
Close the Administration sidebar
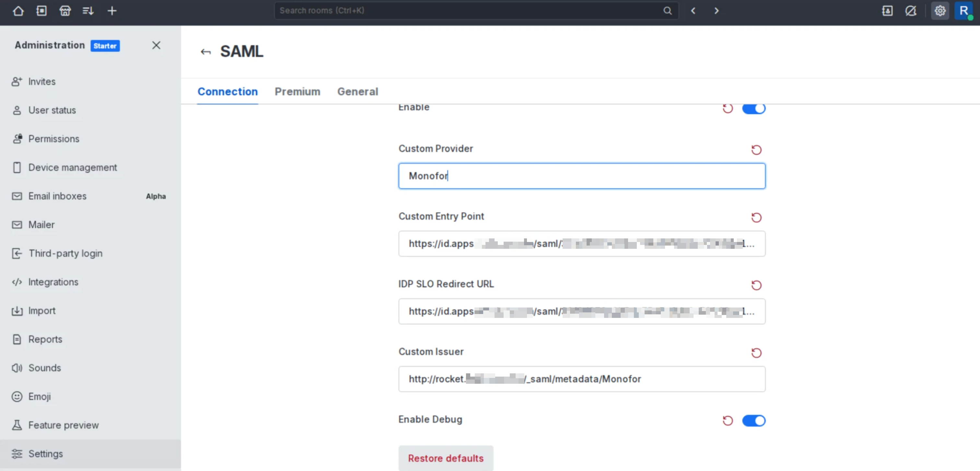pyautogui.click(x=156, y=45)
